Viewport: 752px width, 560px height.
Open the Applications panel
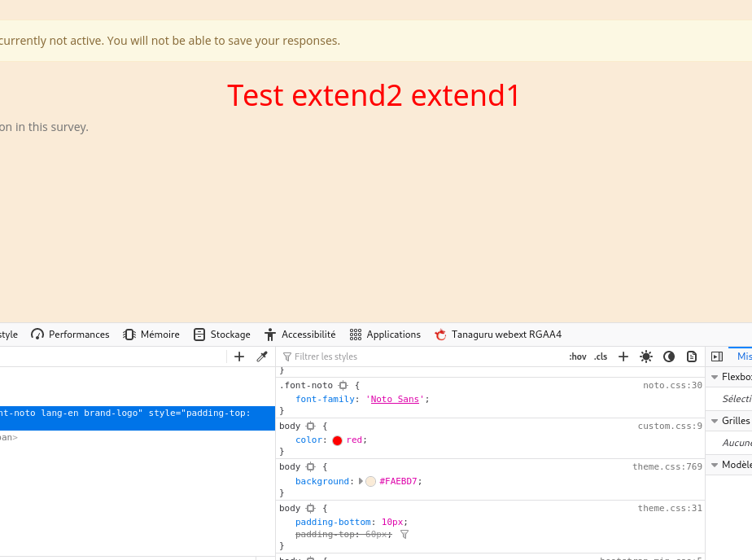(385, 335)
